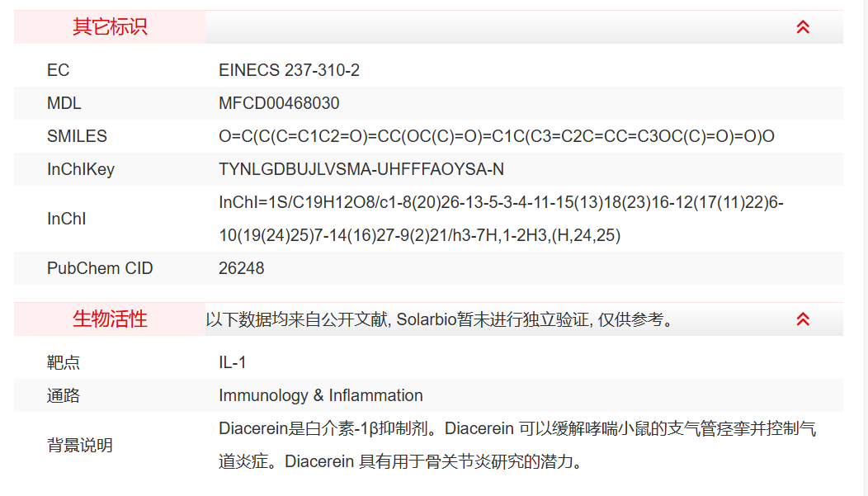
Task: Collapse the 生物活性 section chevron
Action: pos(803,319)
